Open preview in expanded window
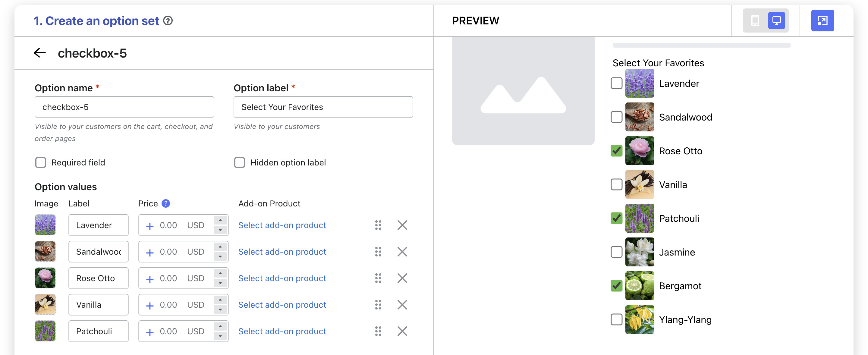 coord(822,21)
